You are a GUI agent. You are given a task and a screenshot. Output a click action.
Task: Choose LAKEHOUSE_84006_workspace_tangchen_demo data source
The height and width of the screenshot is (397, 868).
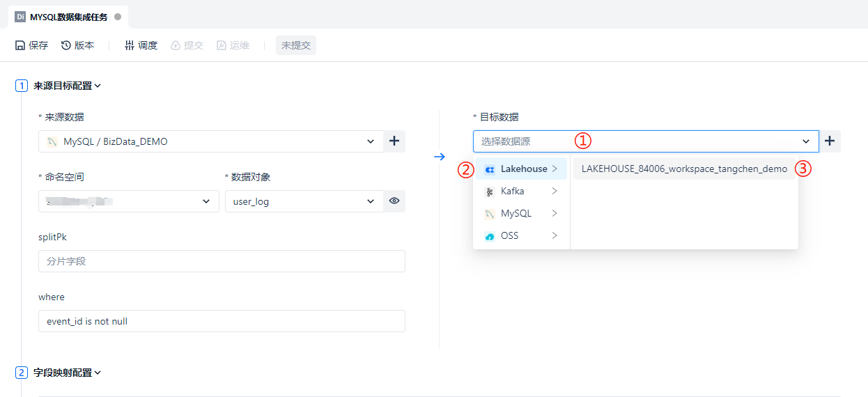click(683, 169)
